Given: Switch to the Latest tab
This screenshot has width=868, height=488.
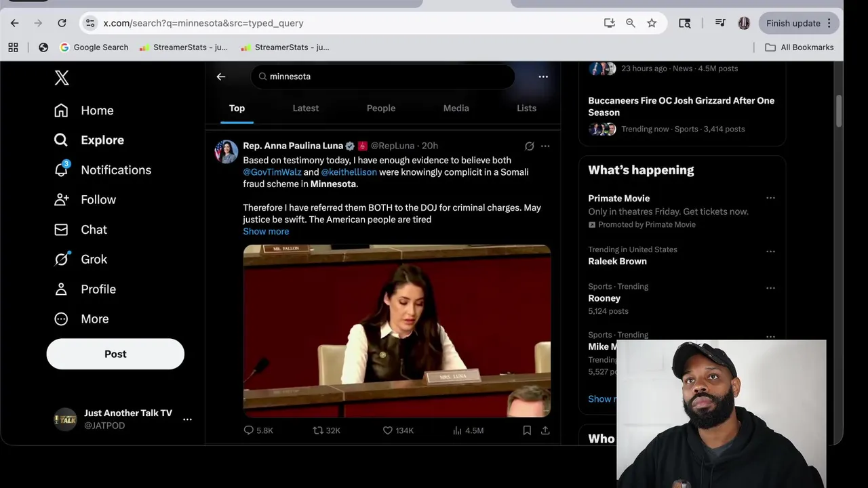Looking at the screenshot, I should 306,108.
